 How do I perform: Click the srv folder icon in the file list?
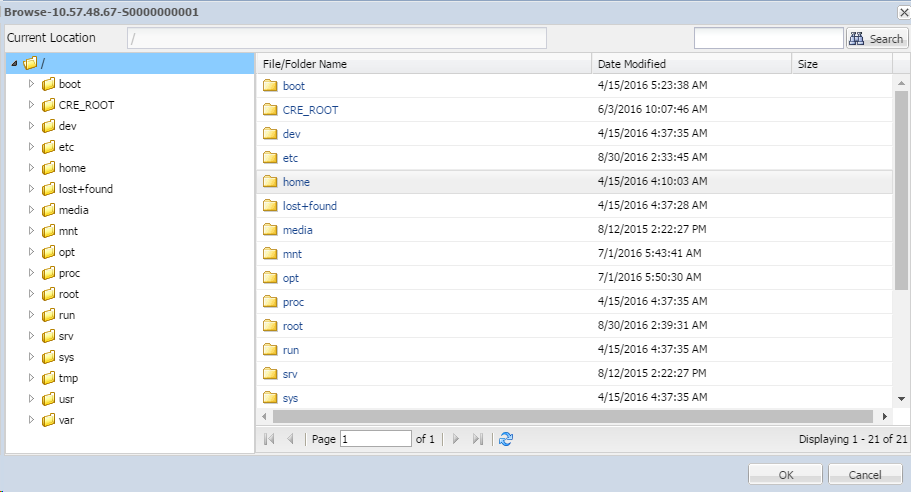270,374
